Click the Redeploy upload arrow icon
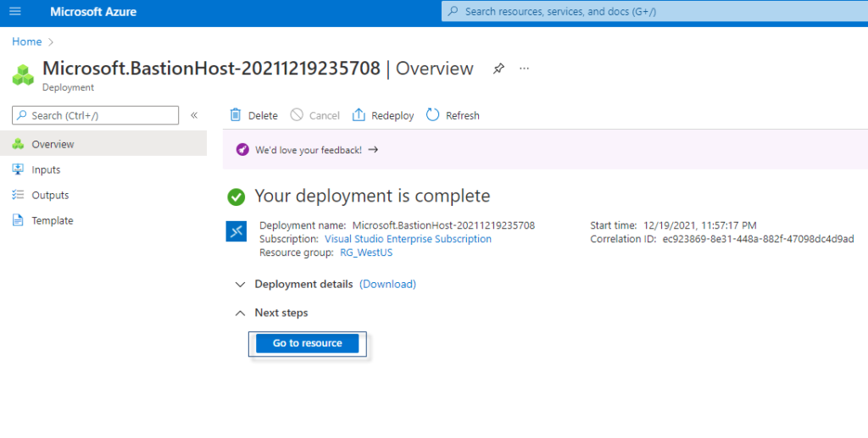 (x=359, y=114)
